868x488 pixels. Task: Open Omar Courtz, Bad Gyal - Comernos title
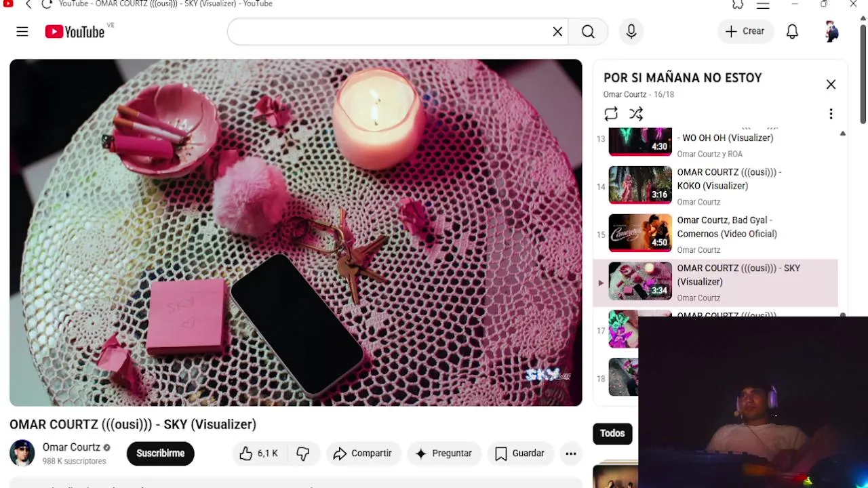[x=727, y=227]
